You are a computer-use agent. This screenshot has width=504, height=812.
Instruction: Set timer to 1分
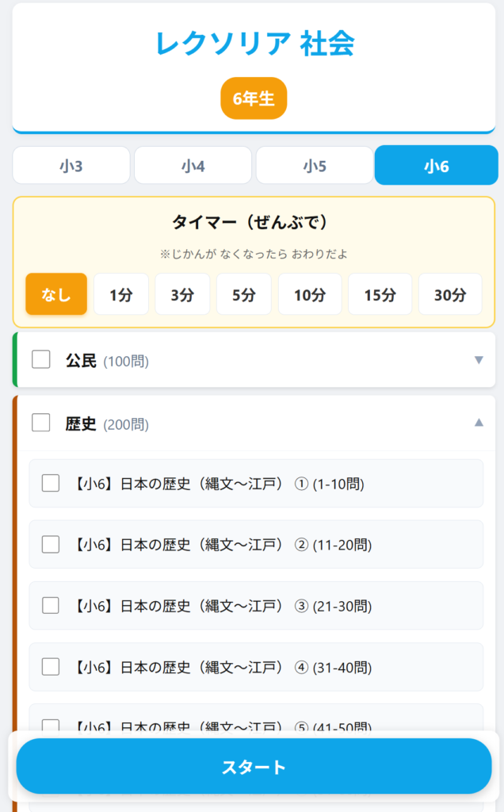[x=121, y=295]
